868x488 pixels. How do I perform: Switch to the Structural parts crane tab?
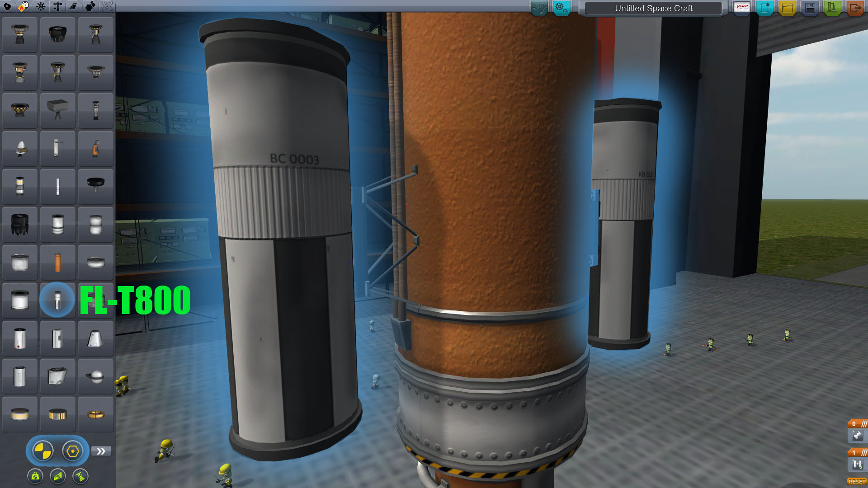57,6
